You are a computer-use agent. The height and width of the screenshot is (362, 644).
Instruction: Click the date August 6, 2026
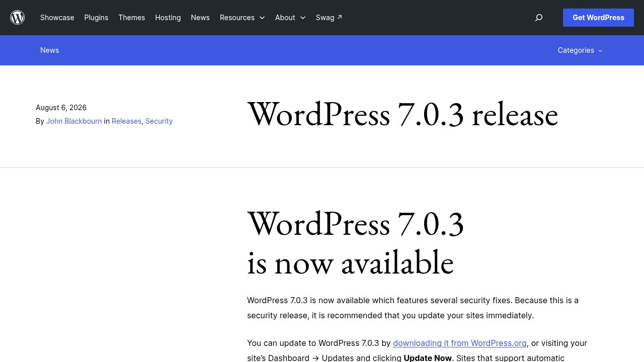click(61, 108)
